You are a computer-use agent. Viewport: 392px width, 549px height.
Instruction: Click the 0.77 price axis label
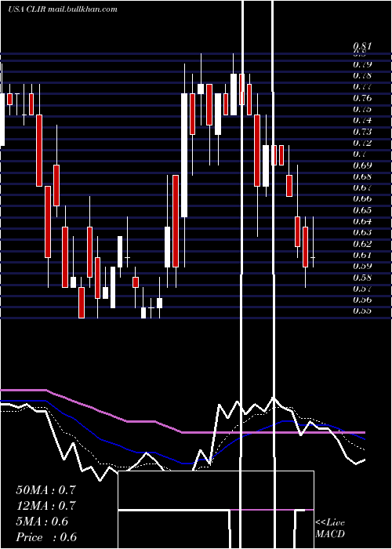pyautogui.click(x=362, y=87)
